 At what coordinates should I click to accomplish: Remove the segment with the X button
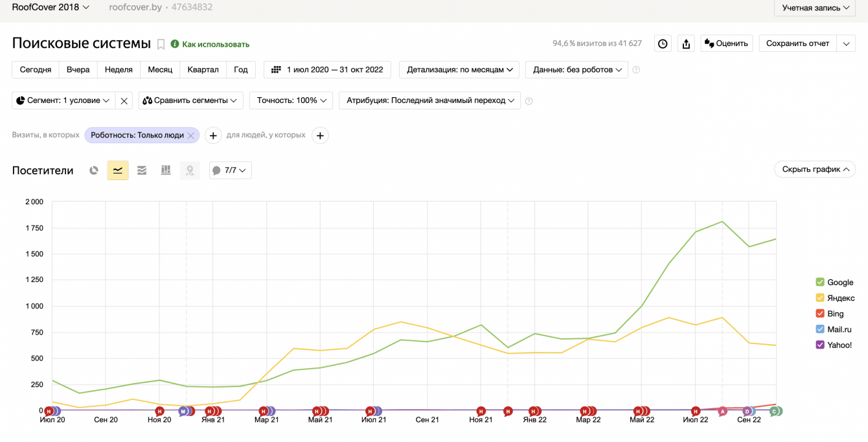coord(124,100)
